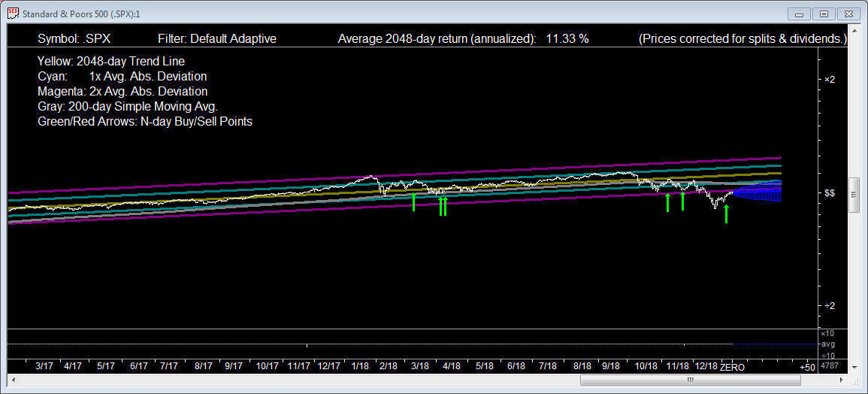Close the Standard & Poors 500 chart window
The image size is (868, 394).
(848, 14)
